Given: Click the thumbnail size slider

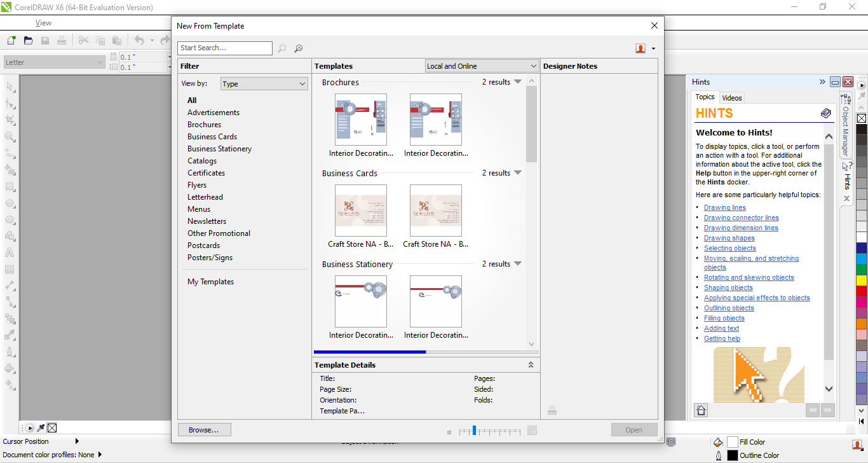Looking at the screenshot, I should click(x=474, y=431).
